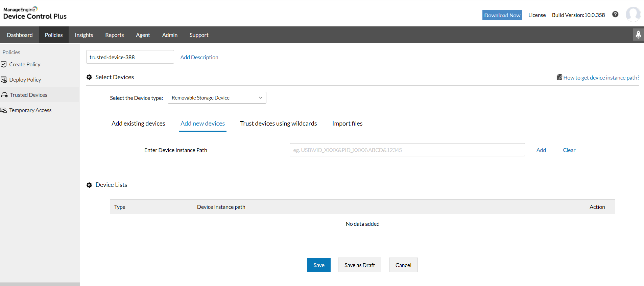The image size is (644, 286).
Task: Click the Select Devices gear icon
Action: click(89, 77)
